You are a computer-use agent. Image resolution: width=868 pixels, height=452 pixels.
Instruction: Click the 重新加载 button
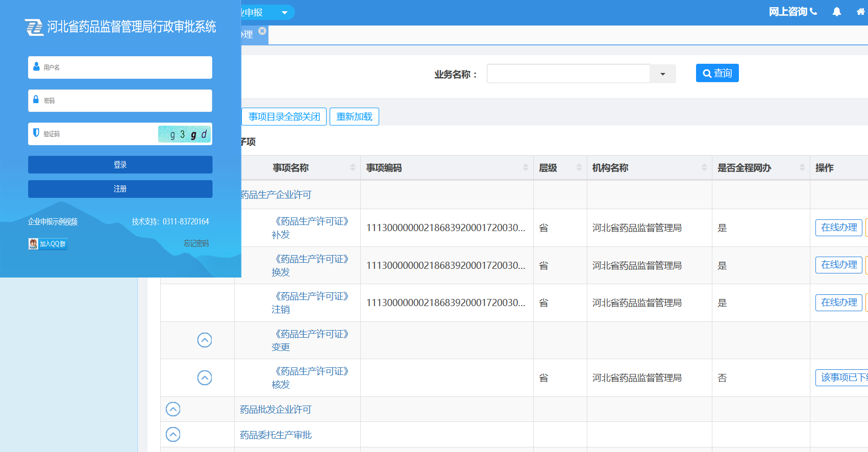[354, 117]
